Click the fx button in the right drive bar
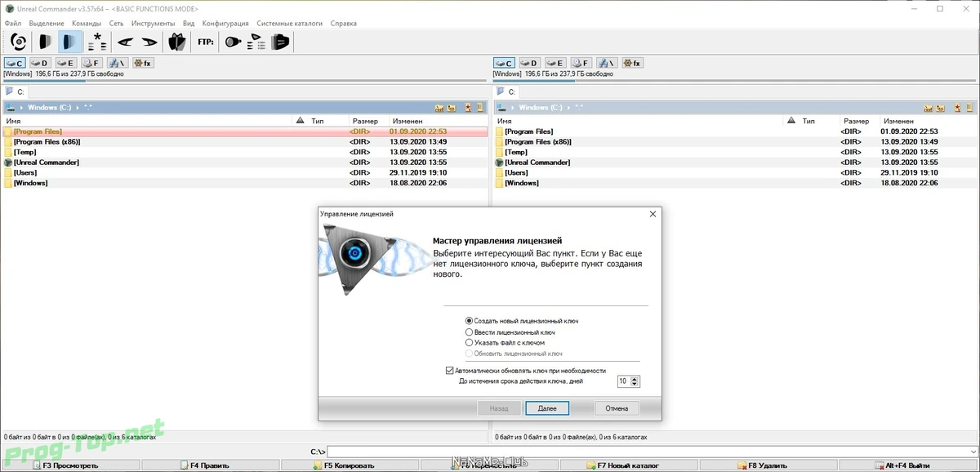Image resolution: width=980 pixels, height=472 pixels. [x=632, y=63]
